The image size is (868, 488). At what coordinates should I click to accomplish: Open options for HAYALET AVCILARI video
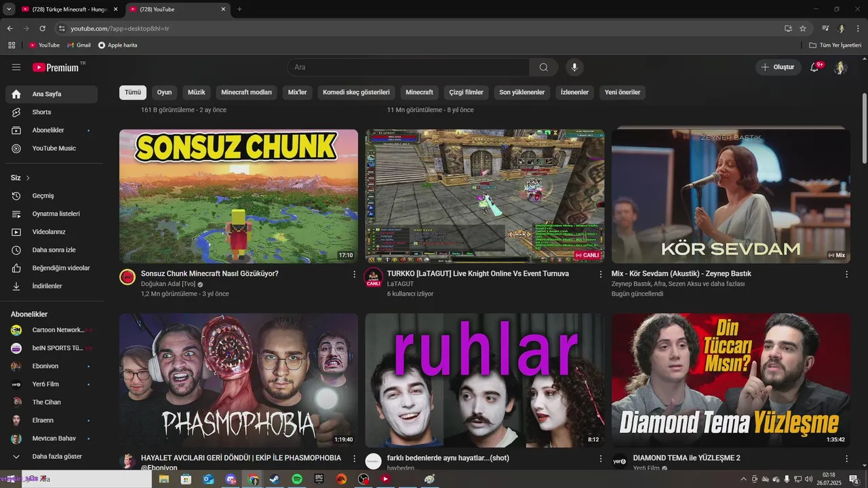tap(354, 458)
